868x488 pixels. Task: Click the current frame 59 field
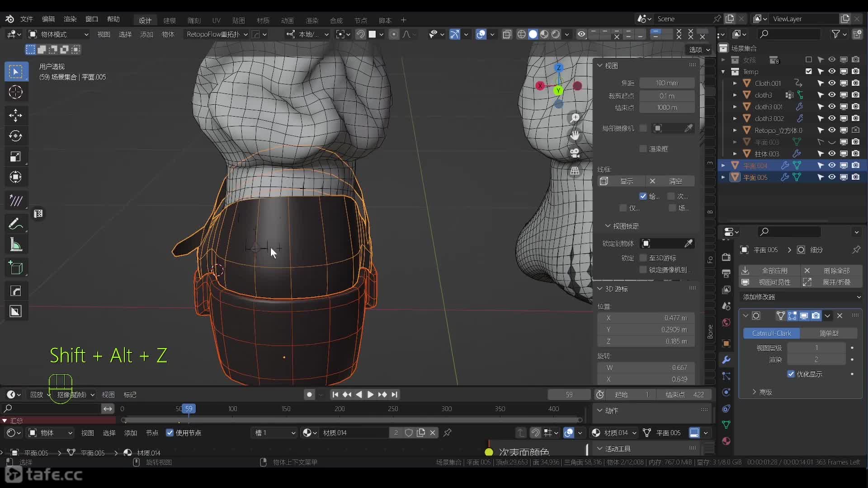click(569, 394)
